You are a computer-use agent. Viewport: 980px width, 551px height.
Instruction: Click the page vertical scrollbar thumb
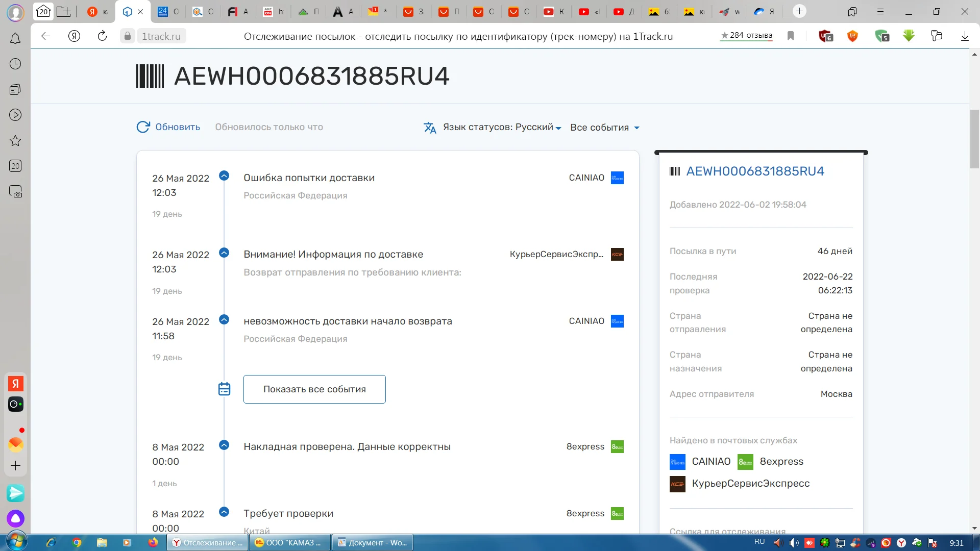pyautogui.click(x=974, y=138)
